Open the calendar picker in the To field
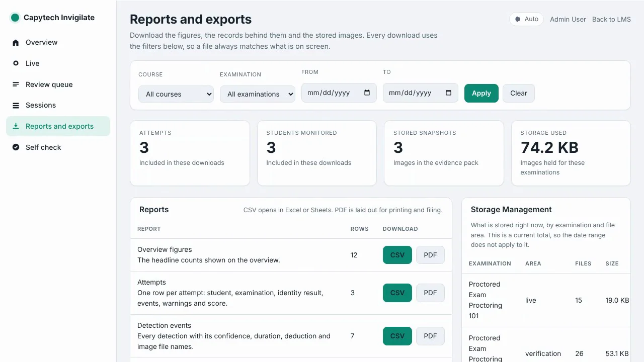 448,93
